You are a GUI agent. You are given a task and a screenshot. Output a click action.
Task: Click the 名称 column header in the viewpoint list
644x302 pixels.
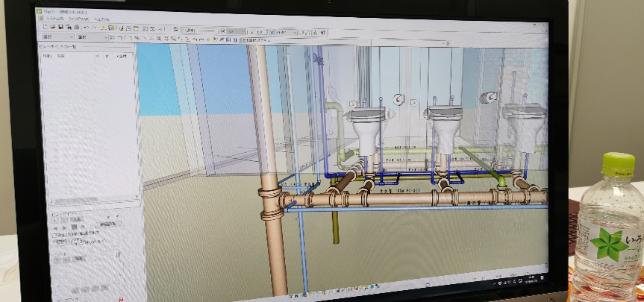click(x=60, y=55)
